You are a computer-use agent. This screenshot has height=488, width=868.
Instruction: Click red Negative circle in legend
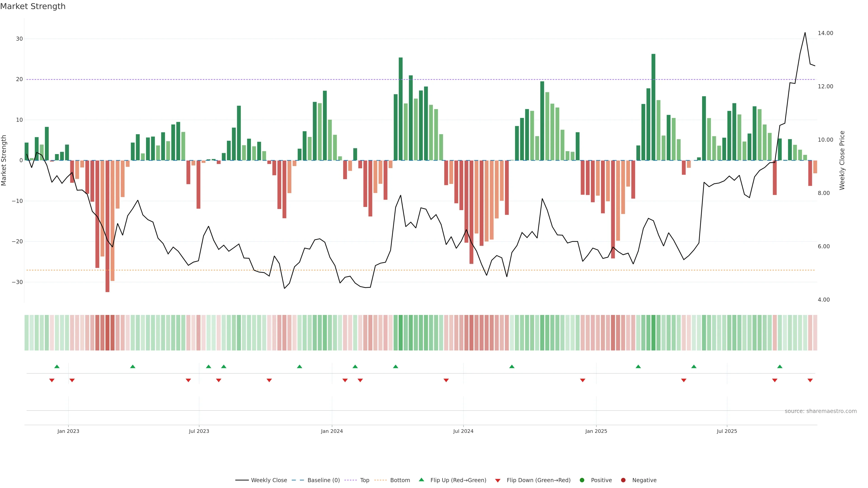[x=623, y=480]
